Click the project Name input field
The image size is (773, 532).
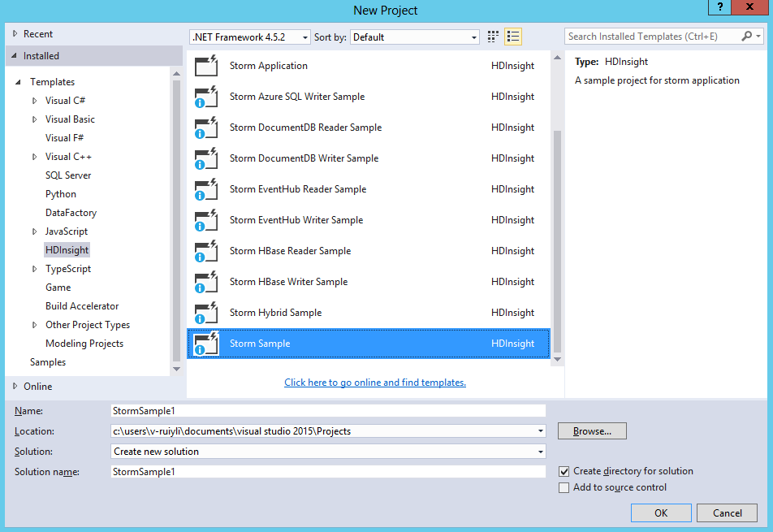click(x=328, y=411)
